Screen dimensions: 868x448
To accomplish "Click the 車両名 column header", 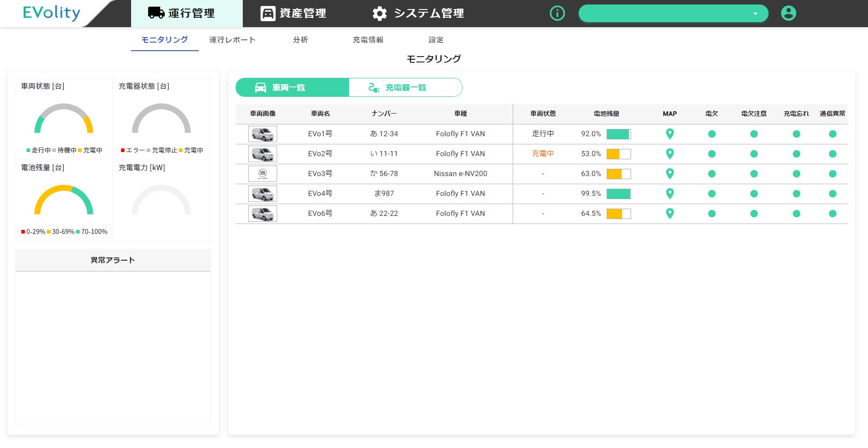I will pyautogui.click(x=320, y=114).
